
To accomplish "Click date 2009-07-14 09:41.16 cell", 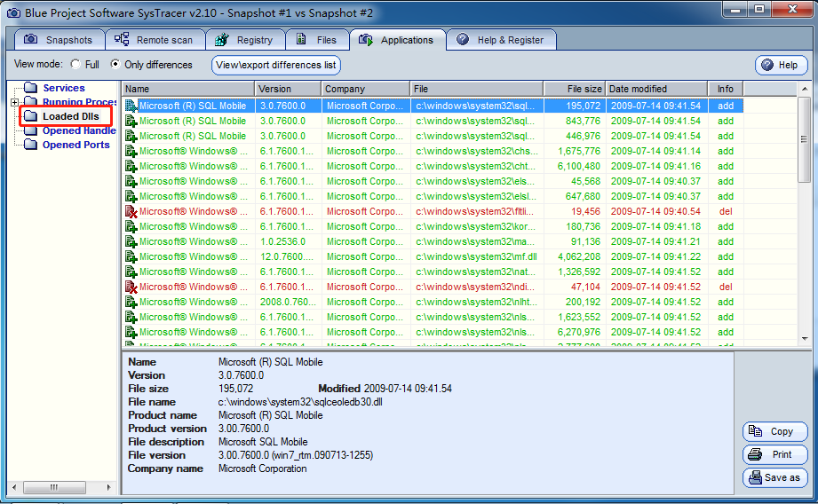I will coord(657,166).
